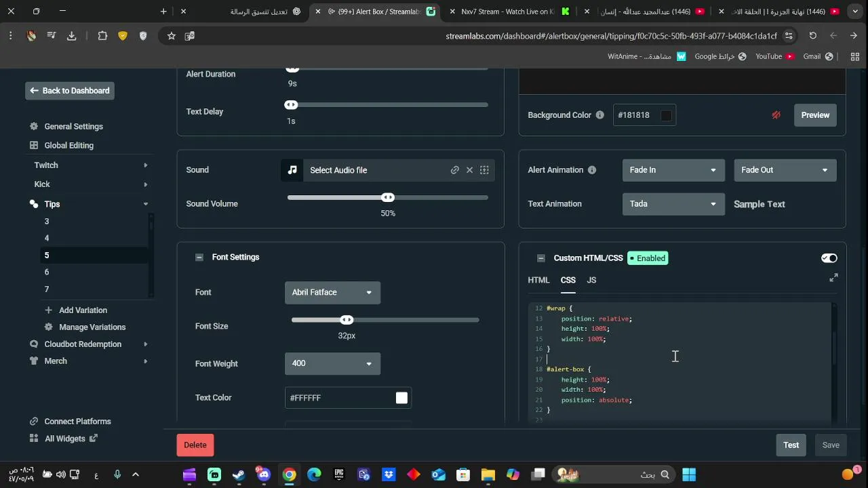868x488 pixels.
Task: Click Back to Dashboard button
Action: tap(70, 91)
